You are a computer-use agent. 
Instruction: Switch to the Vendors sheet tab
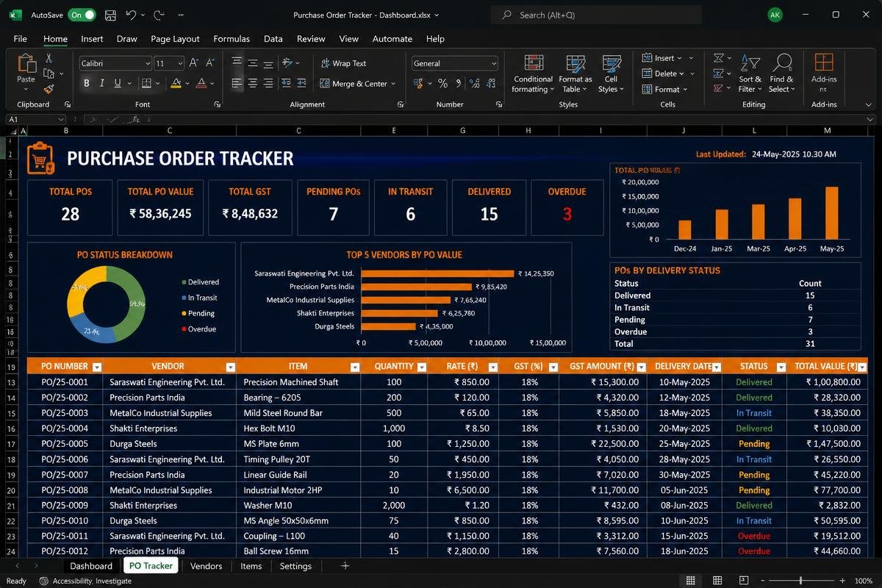coord(206,566)
